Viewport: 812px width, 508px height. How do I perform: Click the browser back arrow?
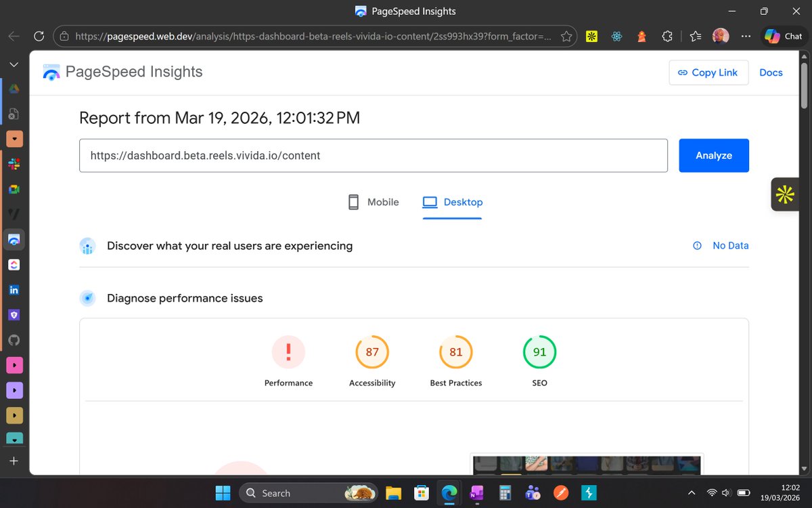pos(14,37)
